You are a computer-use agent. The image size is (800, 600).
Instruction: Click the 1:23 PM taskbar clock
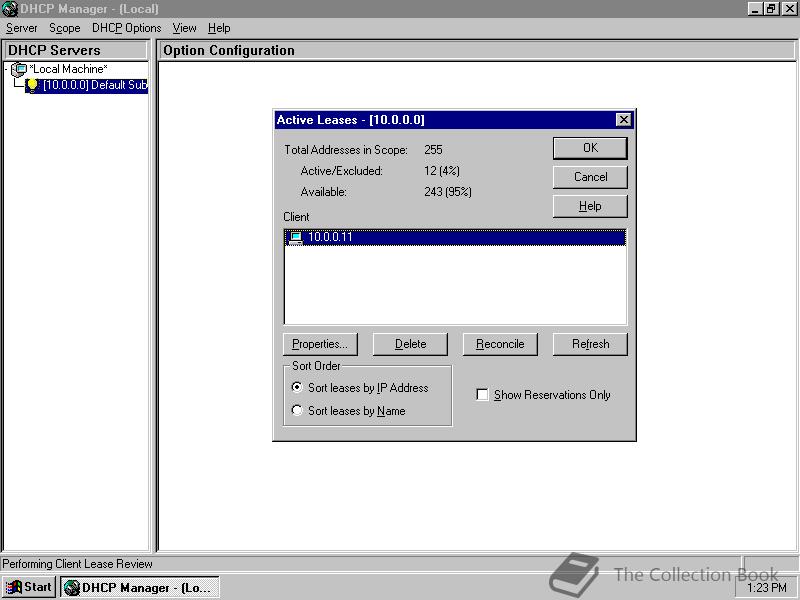pyautogui.click(x=767, y=588)
